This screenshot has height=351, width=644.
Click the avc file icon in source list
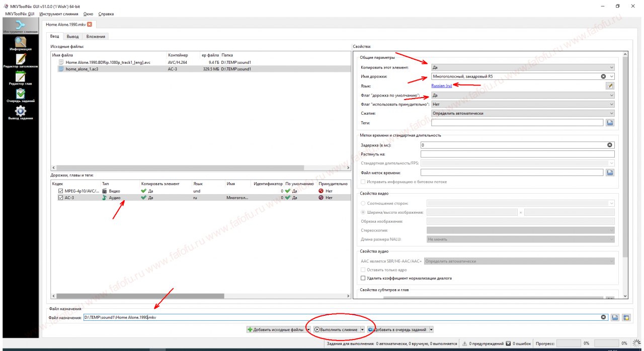click(61, 62)
